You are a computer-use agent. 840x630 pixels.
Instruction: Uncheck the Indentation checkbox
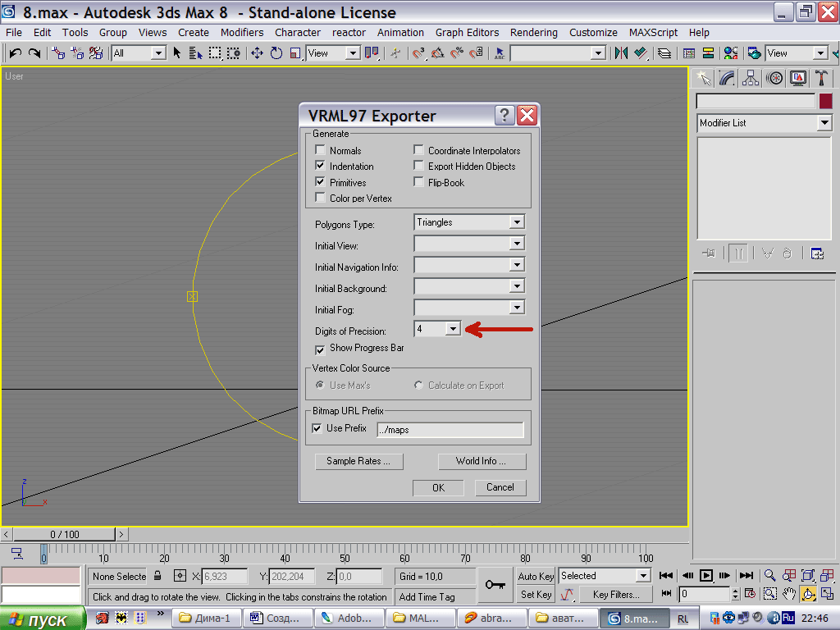pyautogui.click(x=321, y=166)
